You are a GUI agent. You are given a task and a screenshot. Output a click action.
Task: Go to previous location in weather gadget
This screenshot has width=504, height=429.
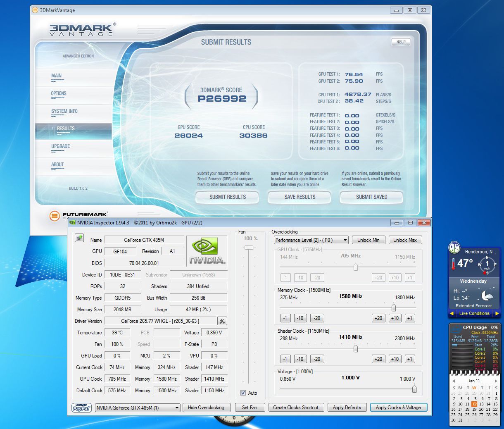pyautogui.click(x=452, y=314)
